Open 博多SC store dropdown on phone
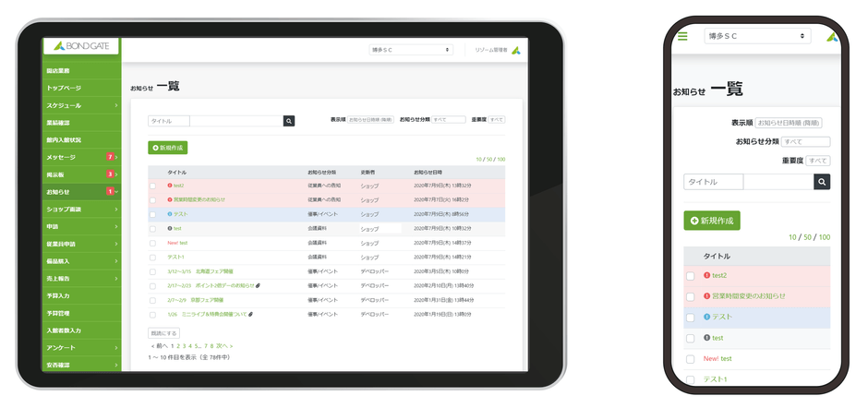This screenshot has height=408, width=868. click(757, 36)
